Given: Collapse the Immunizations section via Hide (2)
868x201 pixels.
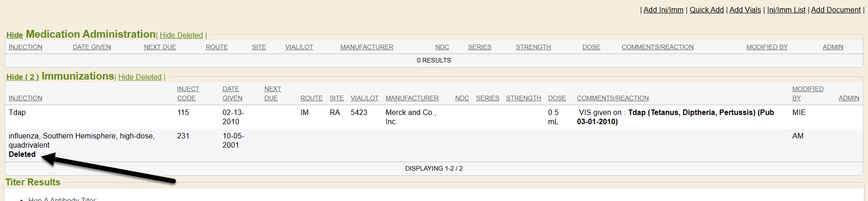Looking at the screenshot, I should (23, 77).
